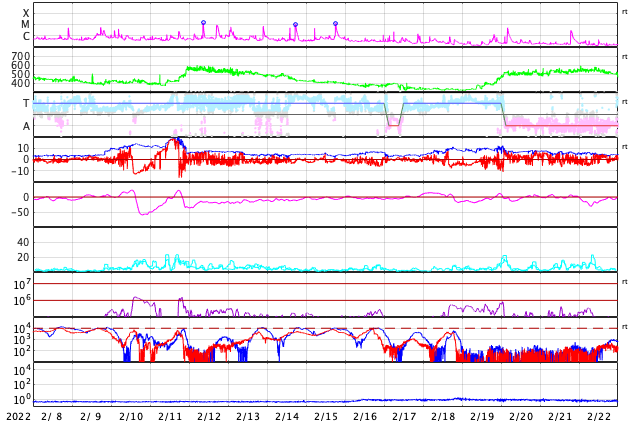This screenshot has height=424, width=634.
Task: Choose the 2/20 date label
Action: (521, 417)
